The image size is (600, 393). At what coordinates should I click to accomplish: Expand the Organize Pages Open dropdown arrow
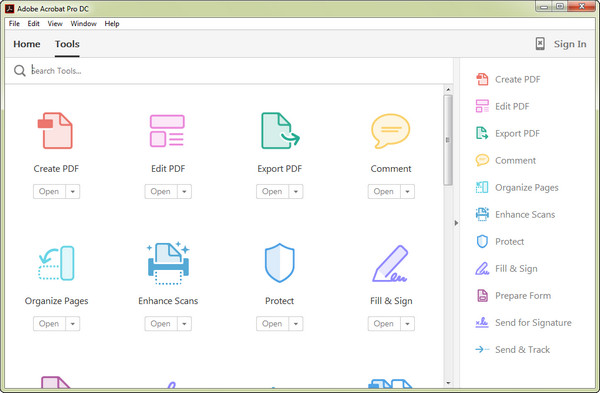73,324
